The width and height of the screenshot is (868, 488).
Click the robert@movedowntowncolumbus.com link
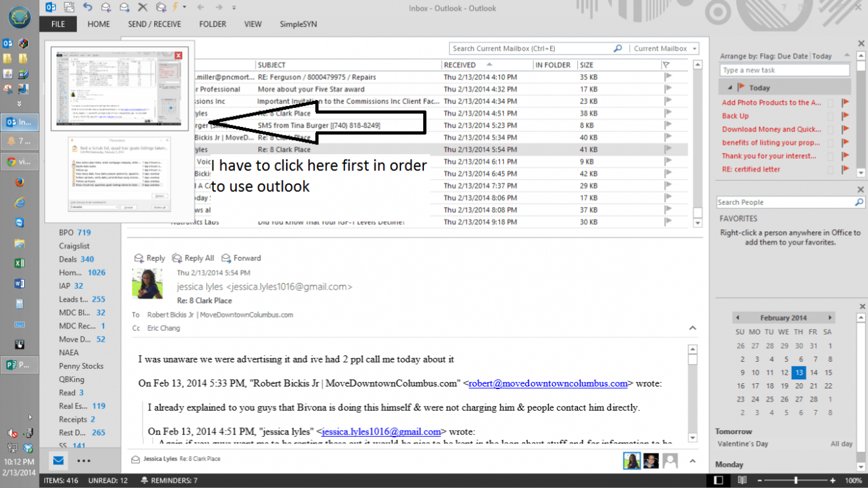[548, 384]
